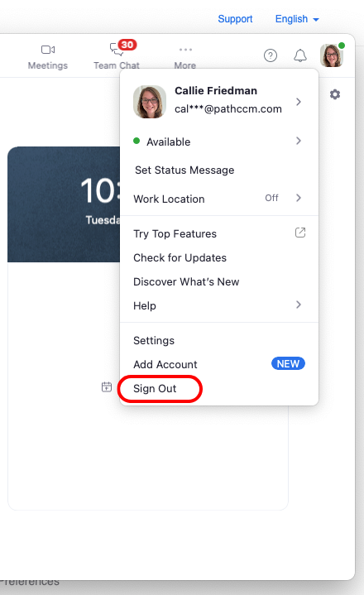Open Callie Friedman profile chevron

(299, 102)
